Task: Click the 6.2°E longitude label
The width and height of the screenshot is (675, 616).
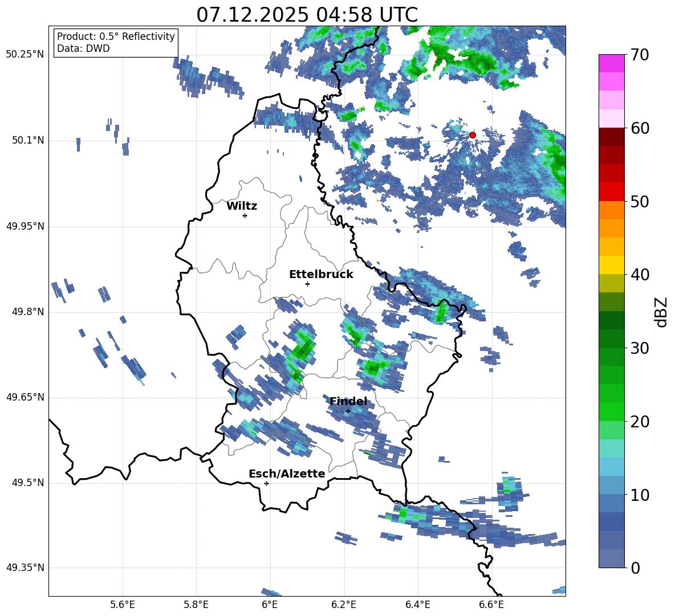Action: pos(344,605)
